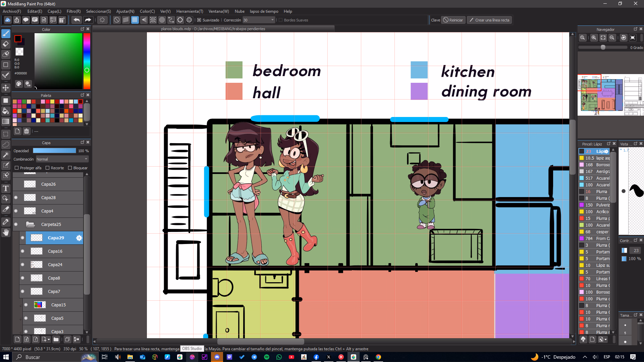Hide the Capa28 layer visibility

pyautogui.click(x=16, y=198)
